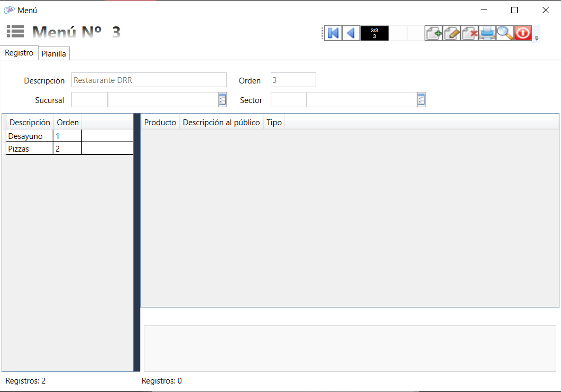The image size is (561, 392).
Task: Go to the first record
Action: point(333,33)
